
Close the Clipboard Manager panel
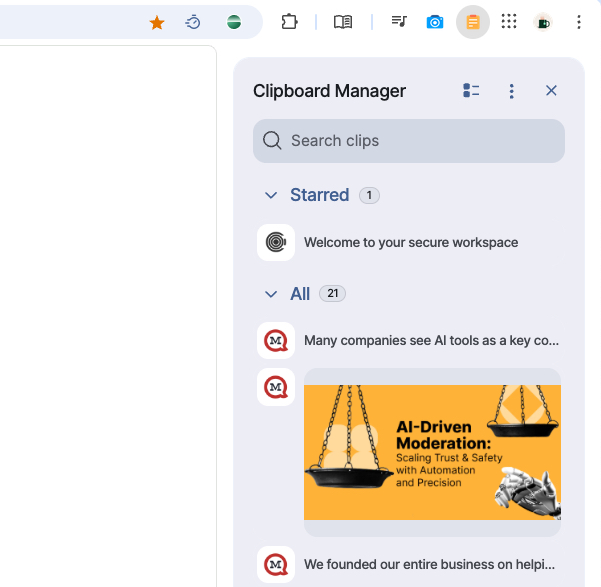[x=551, y=91]
